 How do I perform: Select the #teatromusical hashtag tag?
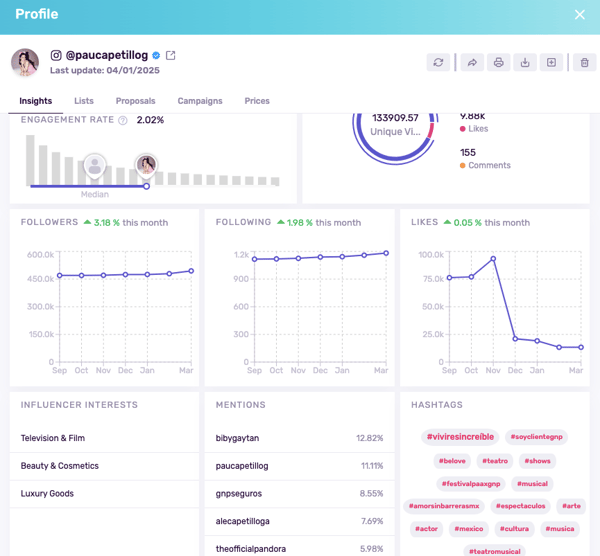pos(494,551)
